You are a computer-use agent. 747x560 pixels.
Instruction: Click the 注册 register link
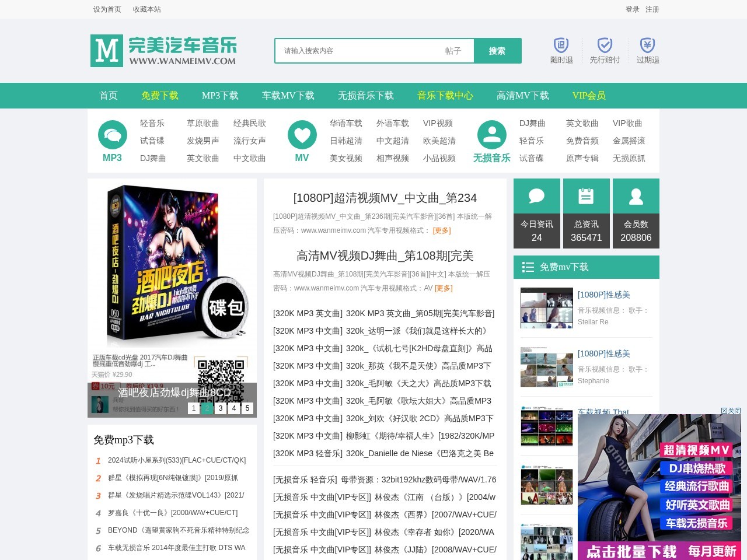pos(652,9)
